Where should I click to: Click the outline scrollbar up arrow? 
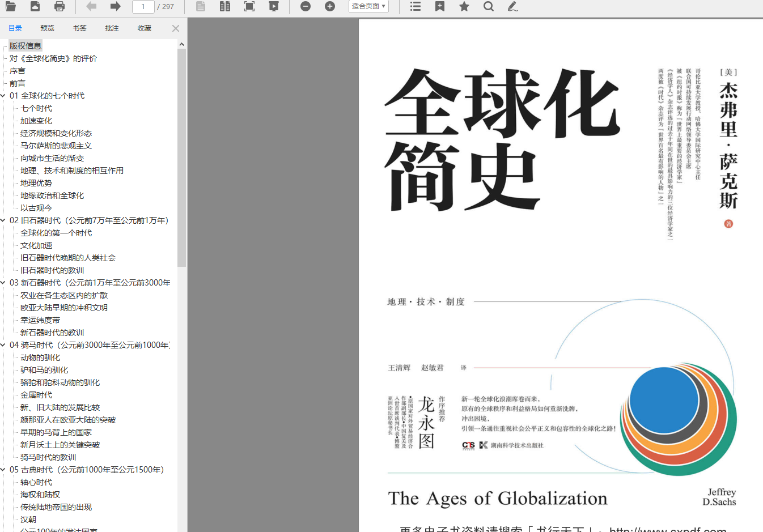click(181, 44)
